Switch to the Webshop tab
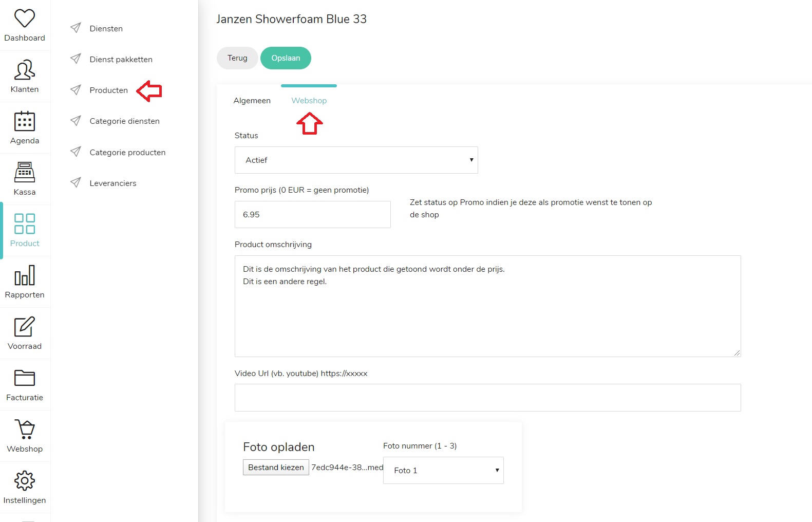Image resolution: width=812 pixels, height=522 pixels. pyautogui.click(x=309, y=101)
